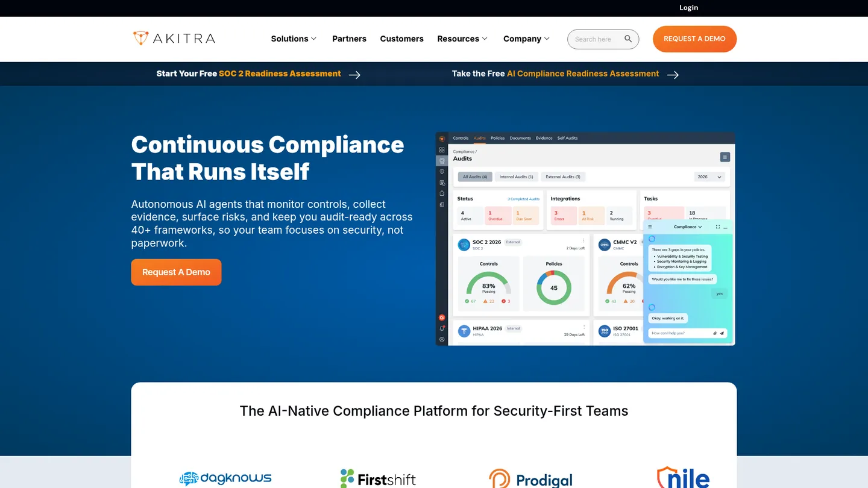Click the ISO 27001 badge icon
Screen dimensions: 868x488
(605, 331)
